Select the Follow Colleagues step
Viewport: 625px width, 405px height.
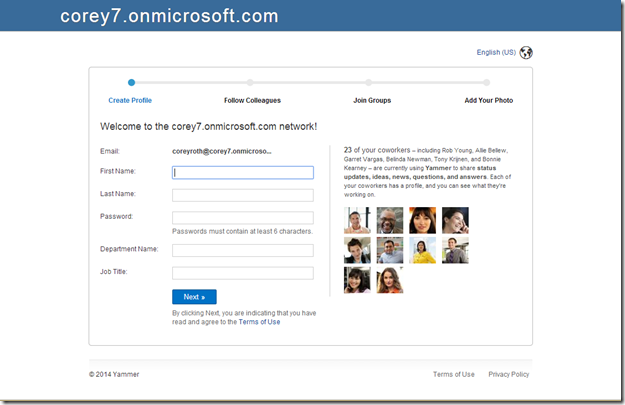pyautogui.click(x=252, y=100)
